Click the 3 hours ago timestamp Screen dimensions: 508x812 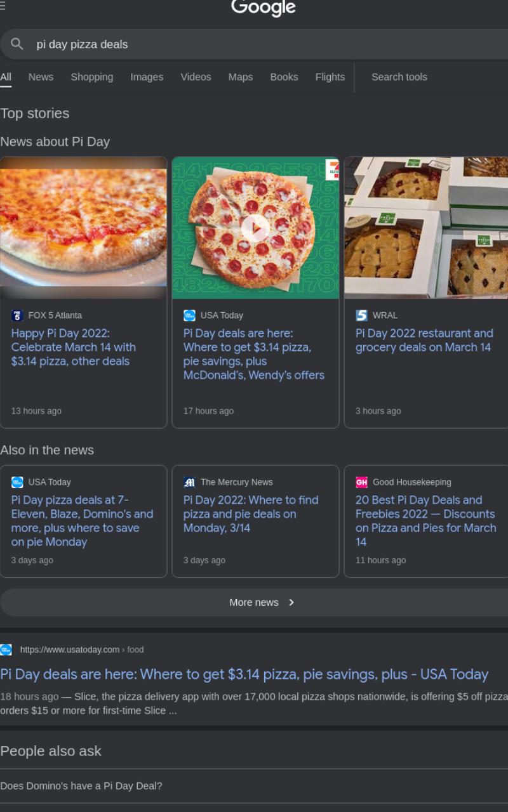378,411
